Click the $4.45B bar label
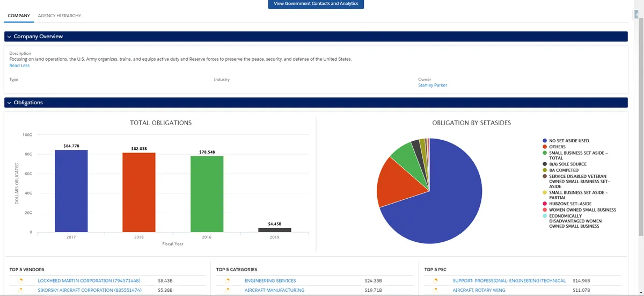The image size is (644, 296). pyautogui.click(x=275, y=223)
